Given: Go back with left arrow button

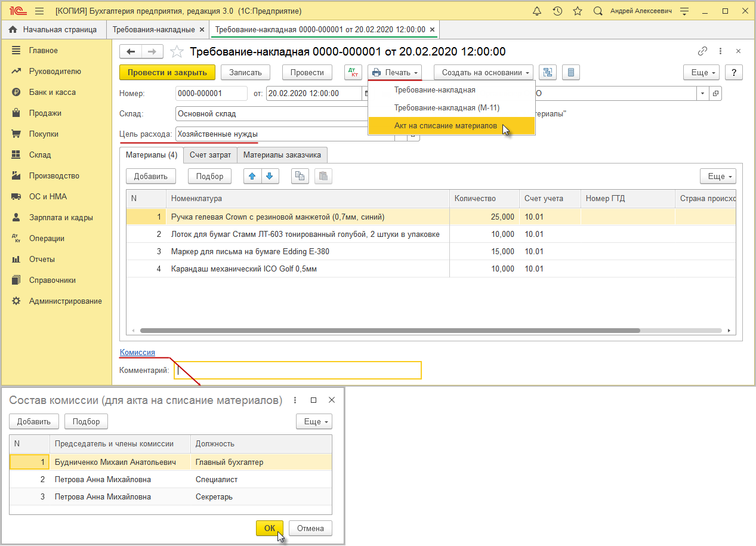Looking at the screenshot, I should point(131,52).
